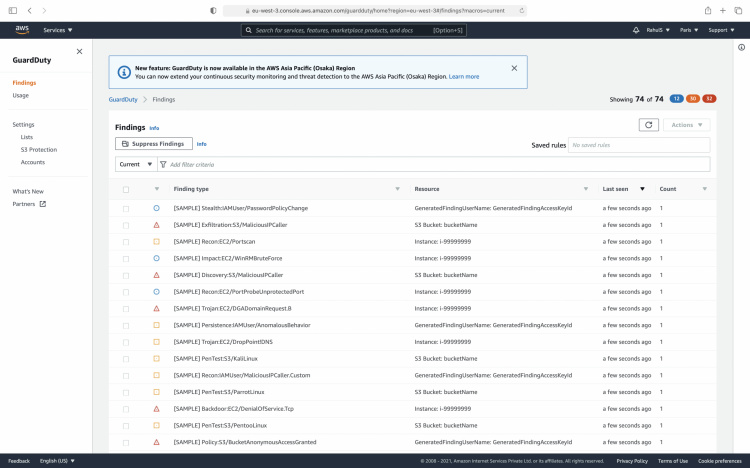750x468 pixels.
Task: Click the Suppress Findings button
Action: (x=154, y=144)
